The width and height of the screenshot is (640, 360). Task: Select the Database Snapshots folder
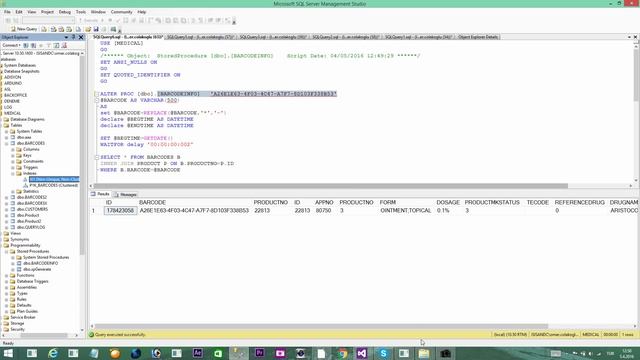[22, 71]
